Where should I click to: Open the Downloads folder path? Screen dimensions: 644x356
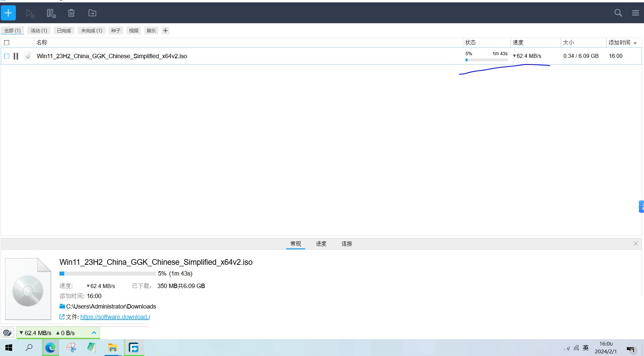(x=111, y=307)
